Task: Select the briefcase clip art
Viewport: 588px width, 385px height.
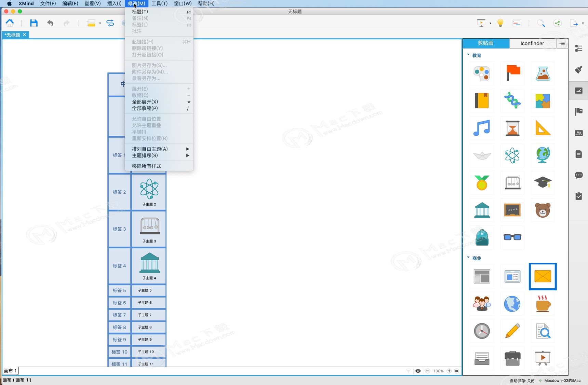Action: click(x=512, y=358)
